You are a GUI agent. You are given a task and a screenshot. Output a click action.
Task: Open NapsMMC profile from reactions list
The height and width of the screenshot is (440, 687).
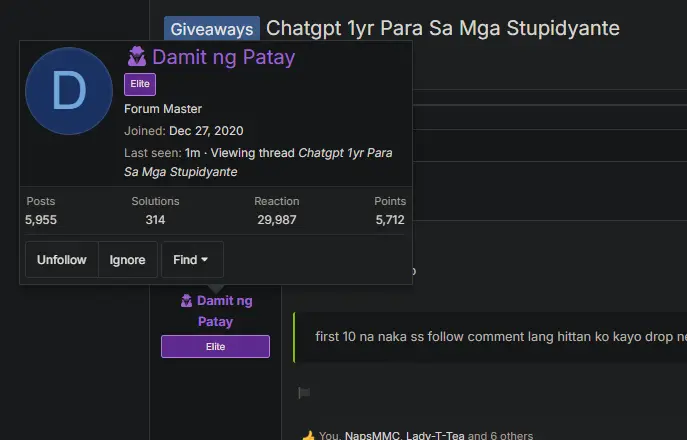tap(372, 436)
